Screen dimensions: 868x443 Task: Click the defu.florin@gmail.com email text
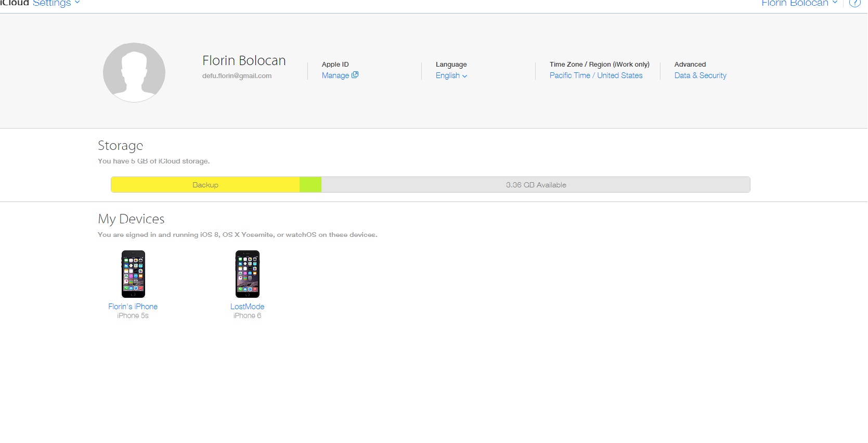(237, 76)
